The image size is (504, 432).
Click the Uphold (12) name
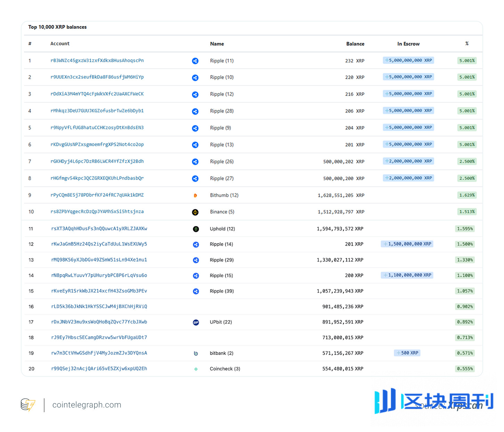pyautogui.click(x=222, y=229)
